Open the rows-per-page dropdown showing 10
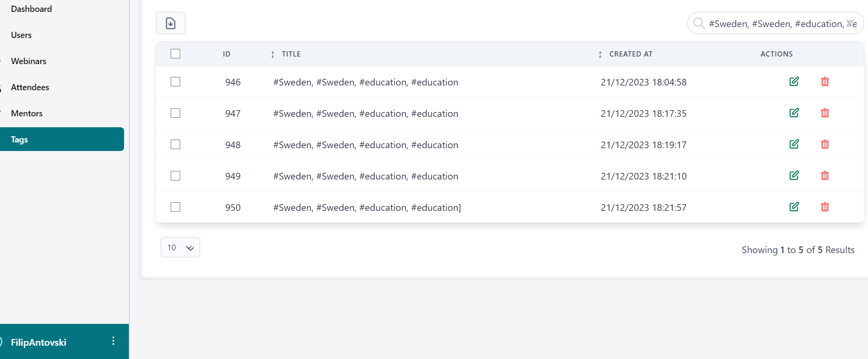Screen dimensions: 868x359 [180, 247]
